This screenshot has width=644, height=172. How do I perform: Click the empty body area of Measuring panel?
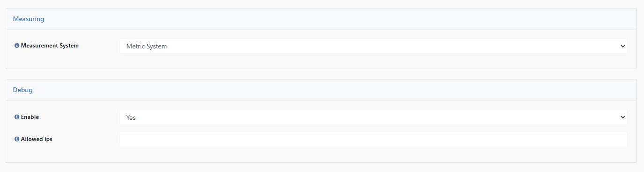click(321, 61)
